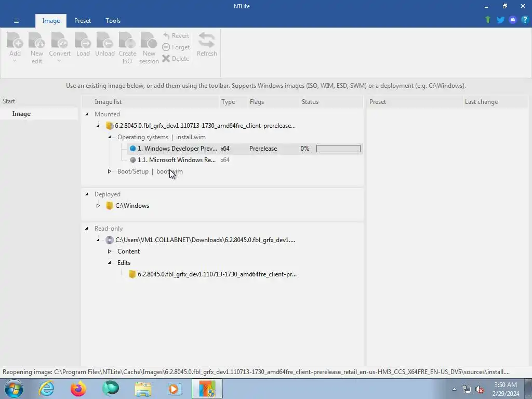Click the green update arrow icon
532x399 pixels.
click(x=488, y=20)
